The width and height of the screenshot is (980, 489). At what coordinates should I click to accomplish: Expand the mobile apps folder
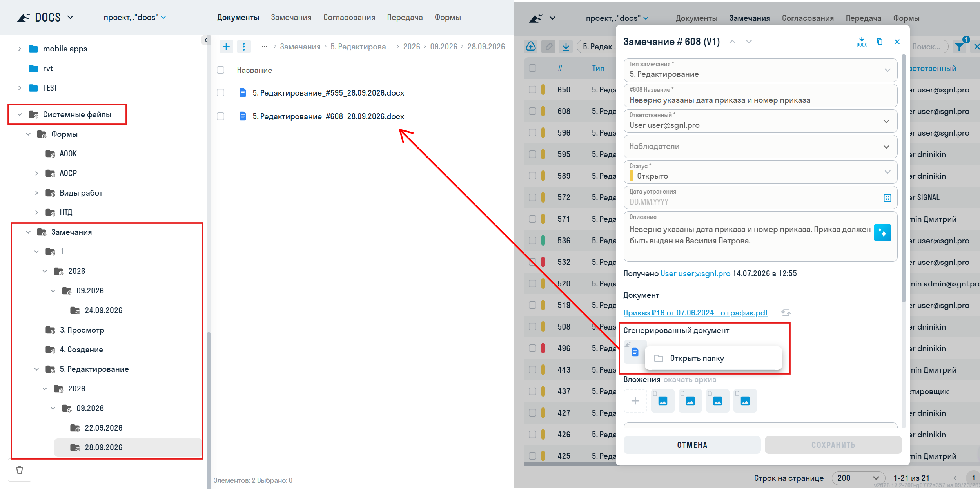click(20, 49)
